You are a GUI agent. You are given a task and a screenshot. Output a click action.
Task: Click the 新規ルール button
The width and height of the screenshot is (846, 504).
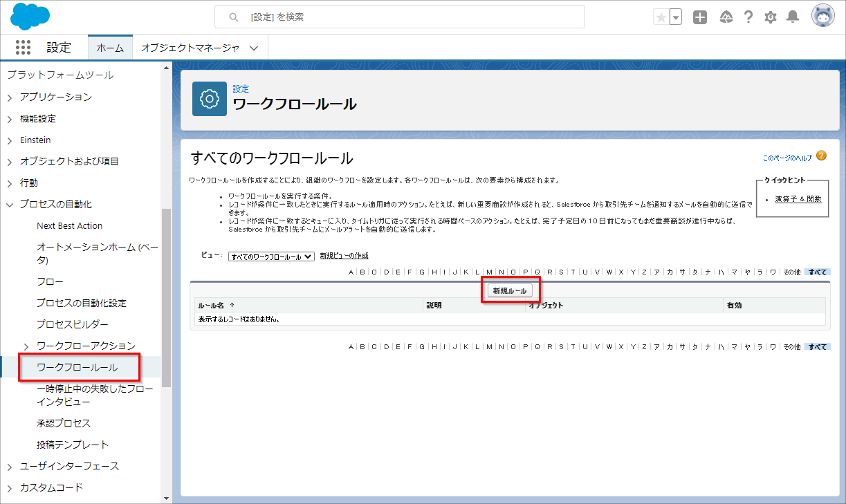[510, 291]
